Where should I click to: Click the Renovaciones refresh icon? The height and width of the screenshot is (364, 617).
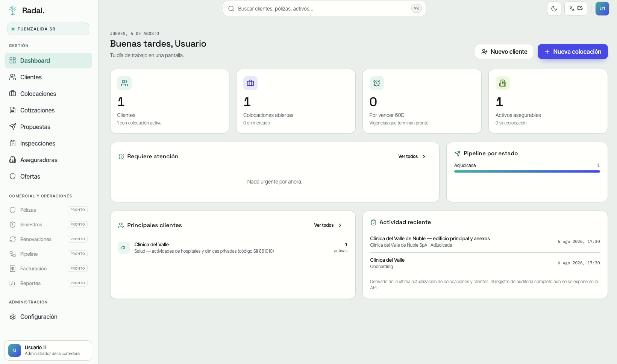point(13,239)
